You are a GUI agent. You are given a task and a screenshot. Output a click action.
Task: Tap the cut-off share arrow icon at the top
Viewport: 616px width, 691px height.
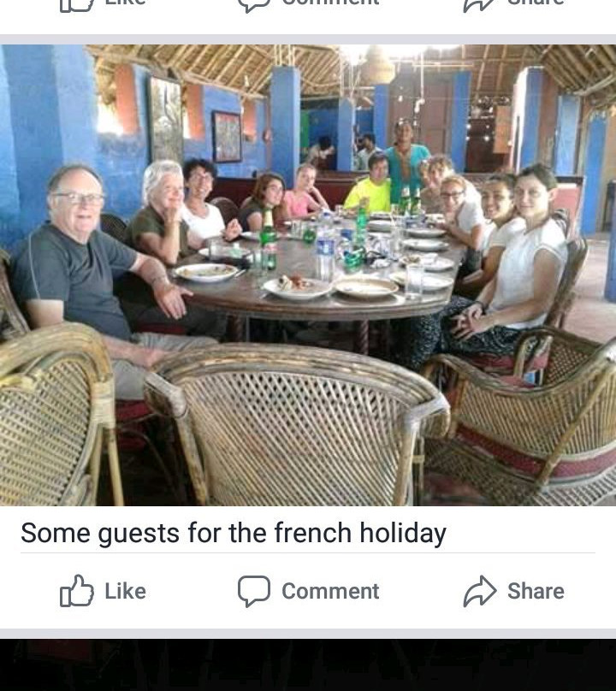click(x=480, y=6)
